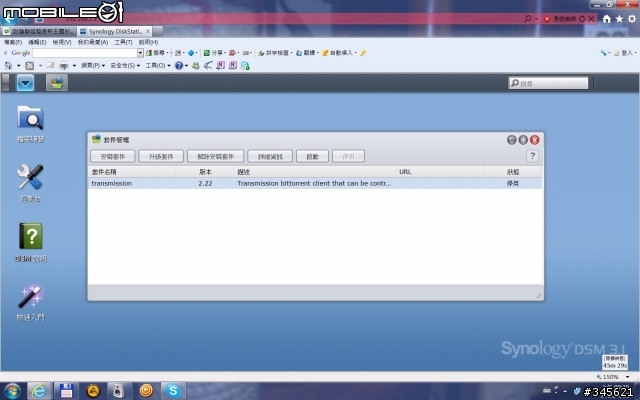Expand the Home toolbar icon dropdown arrow
Viewport: 640px width, 400px height.
point(18,66)
